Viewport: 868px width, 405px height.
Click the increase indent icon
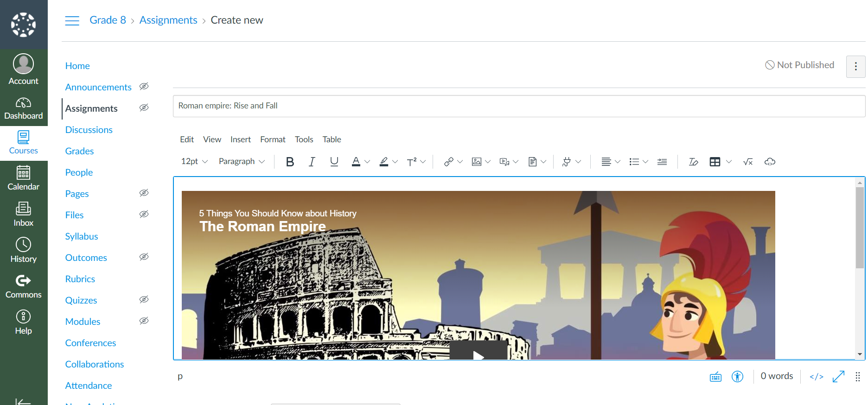(x=662, y=162)
